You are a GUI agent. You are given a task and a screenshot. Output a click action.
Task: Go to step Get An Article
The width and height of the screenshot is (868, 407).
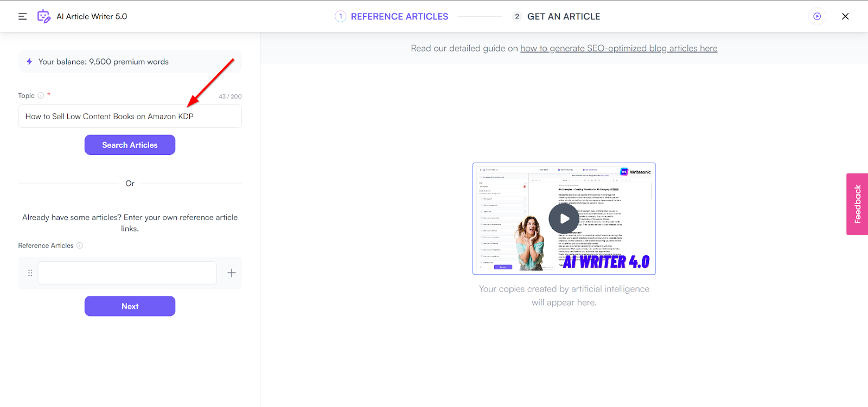[x=564, y=16]
